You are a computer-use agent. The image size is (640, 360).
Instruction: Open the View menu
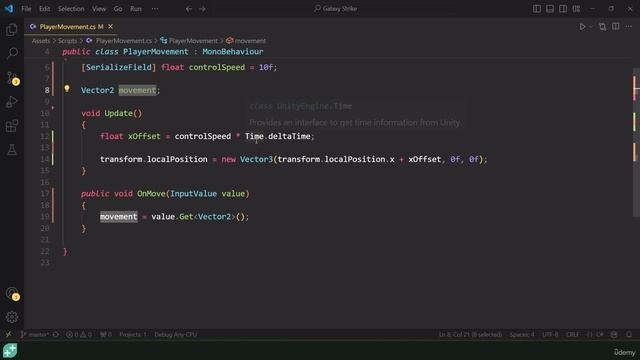(x=99, y=9)
